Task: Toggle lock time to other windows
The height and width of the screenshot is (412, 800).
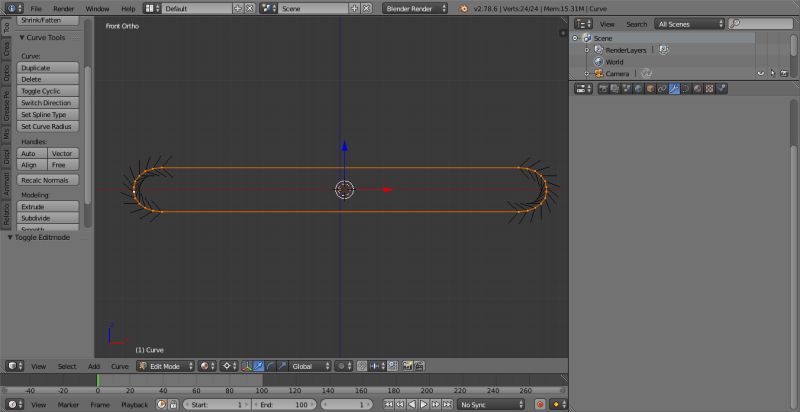Action: [x=173, y=404]
